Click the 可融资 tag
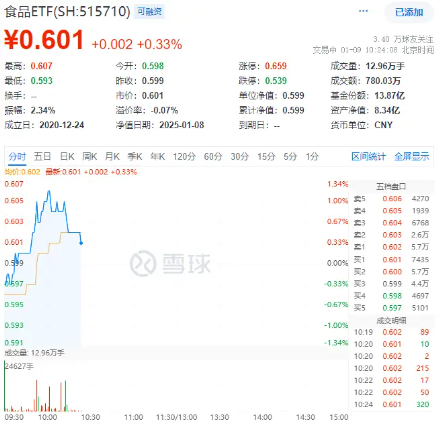The height and width of the screenshot is (426, 440). (x=149, y=12)
